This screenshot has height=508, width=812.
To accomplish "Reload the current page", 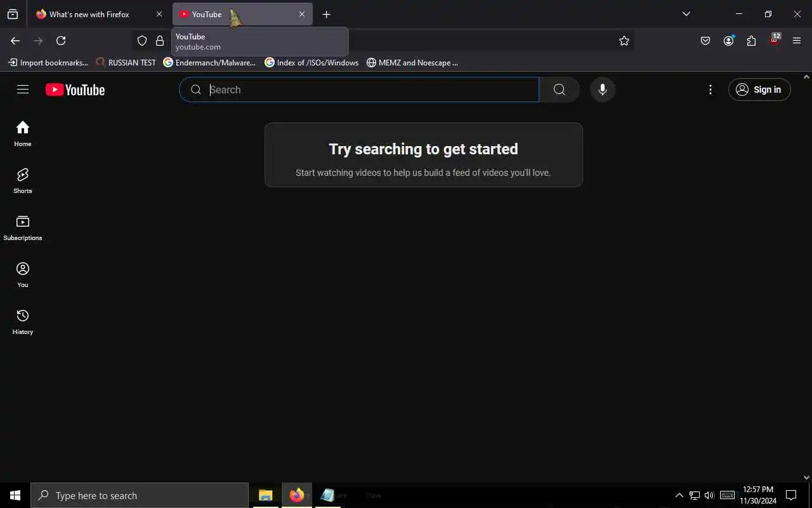I will tap(61, 41).
